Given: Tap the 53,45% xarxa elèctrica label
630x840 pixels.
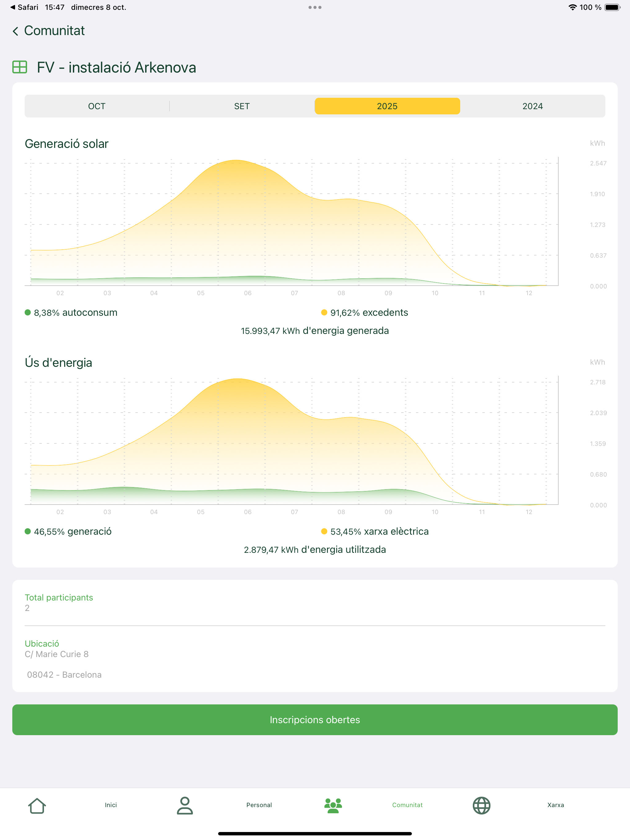Looking at the screenshot, I should click(380, 531).
